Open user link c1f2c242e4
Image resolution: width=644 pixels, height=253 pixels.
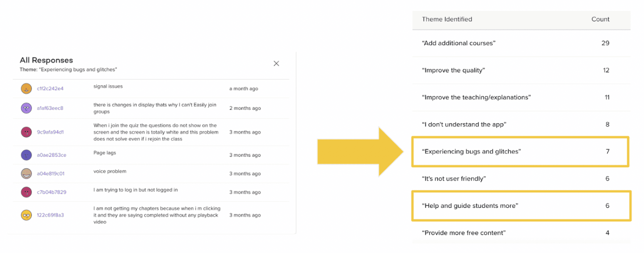point(50,89)
